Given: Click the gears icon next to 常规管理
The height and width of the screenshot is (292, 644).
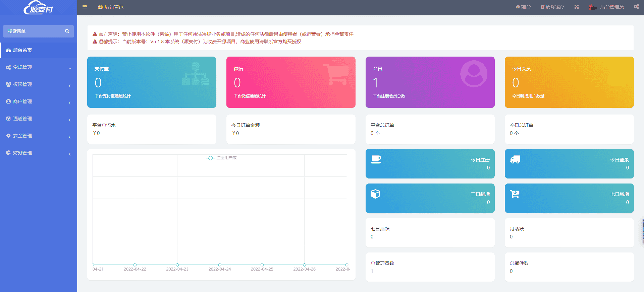Looking at the screenshot, I should (x=8, y=67).
